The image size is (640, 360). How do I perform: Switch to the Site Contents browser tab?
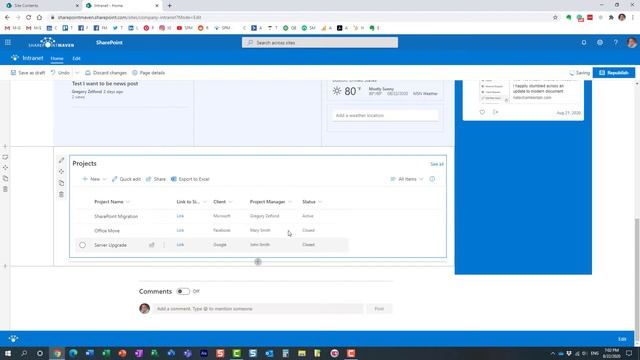click(41, 6)
